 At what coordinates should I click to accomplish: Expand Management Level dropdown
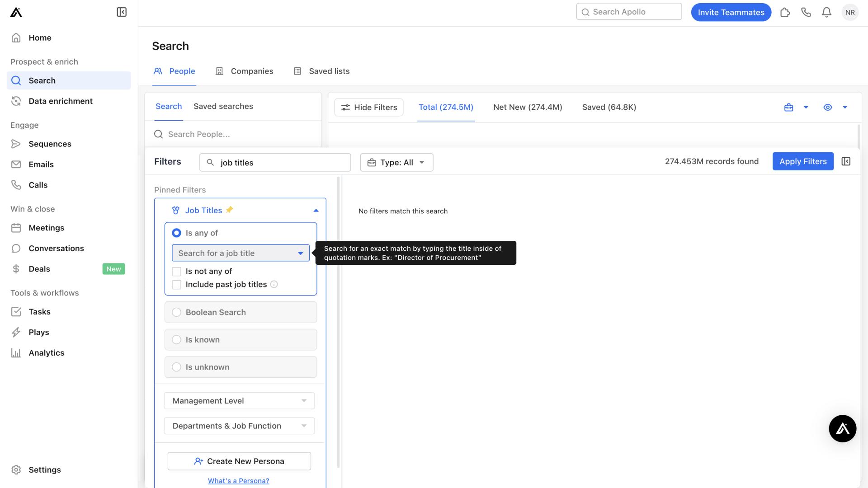[x=239, y=401]
